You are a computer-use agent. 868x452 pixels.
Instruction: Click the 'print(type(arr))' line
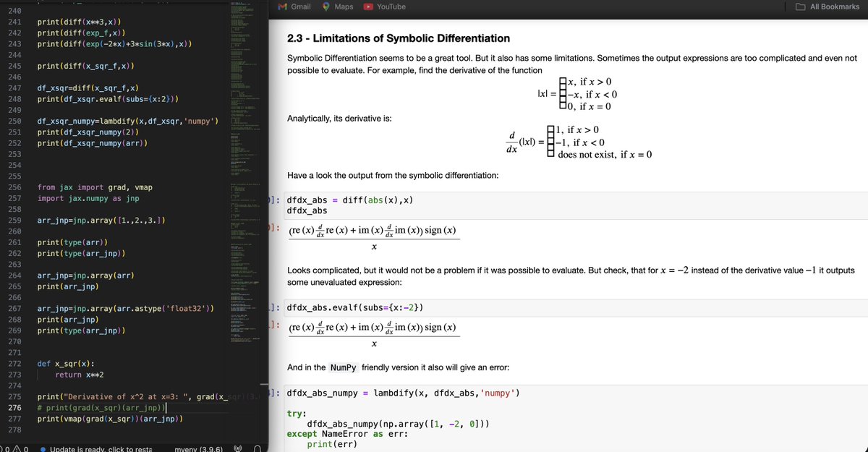coord(72,242)
